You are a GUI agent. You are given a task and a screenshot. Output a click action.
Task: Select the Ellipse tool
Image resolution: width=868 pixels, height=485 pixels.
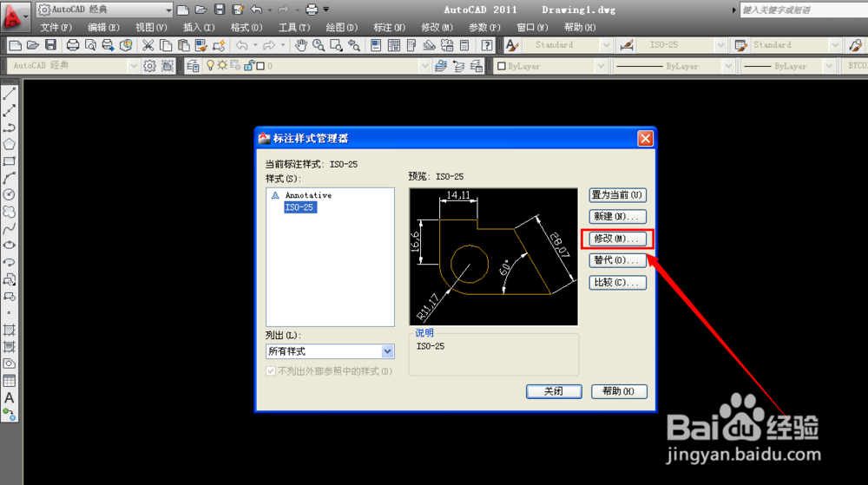coord(10,246)
